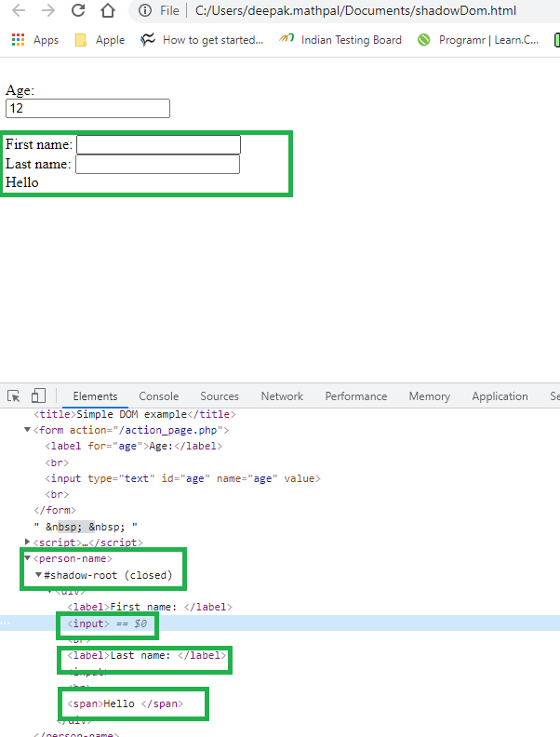Click the ellipsis beside the selected input row
This screenshot has height=737, width=560.
pyautogui.click(x=5, y=623)
